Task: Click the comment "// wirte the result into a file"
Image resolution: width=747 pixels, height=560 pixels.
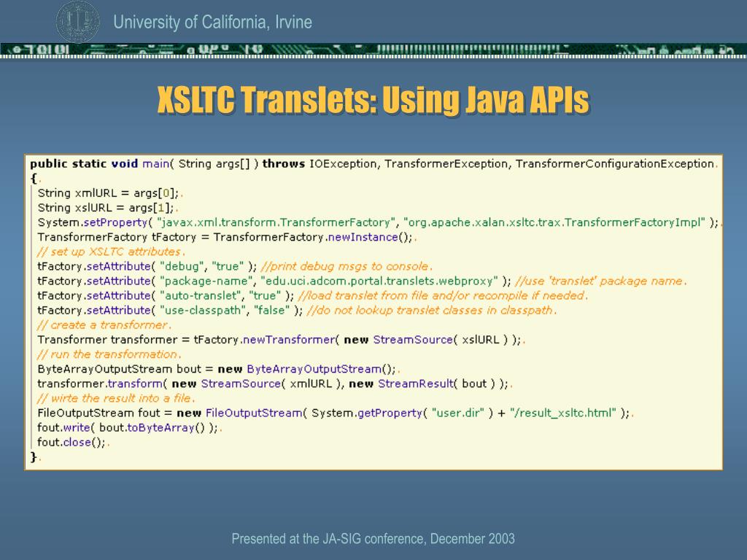Action: (115, 399)
